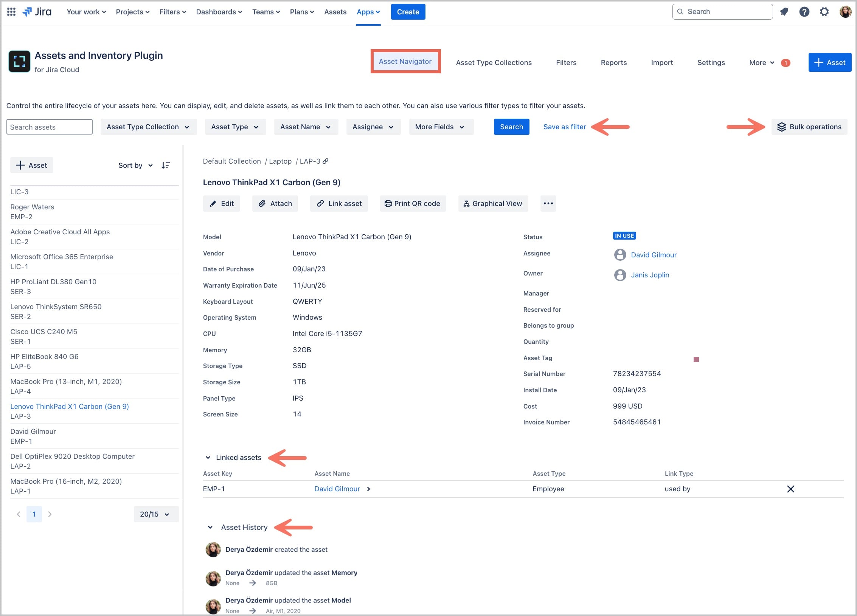Open the Asset Name filter dropdown

point(306,127)
